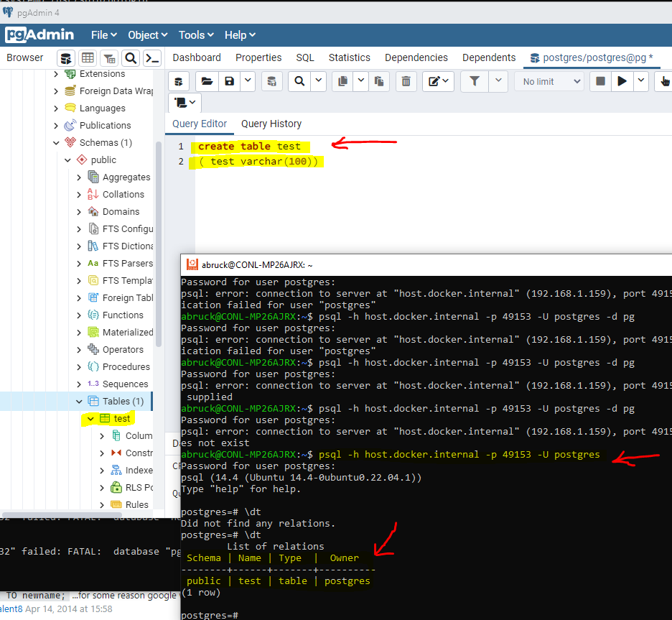672x620 pixels.
Task: Click the Paste icon in query toolbar
Action: tap(379, 81)
